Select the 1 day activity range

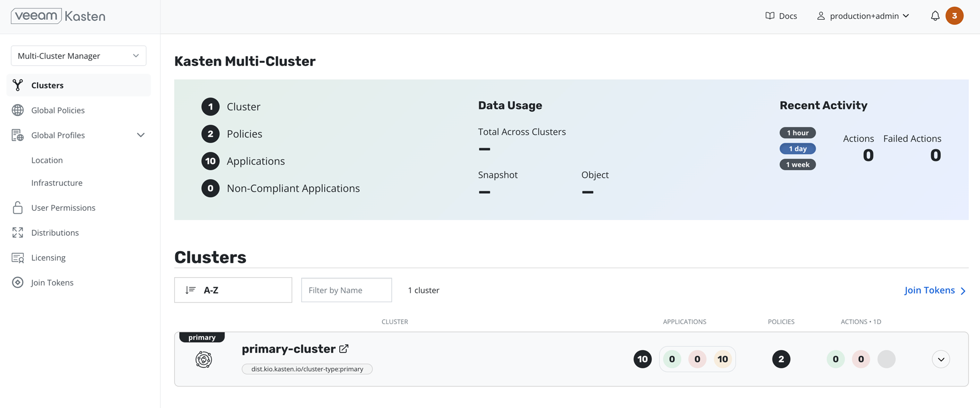point(797,148)
